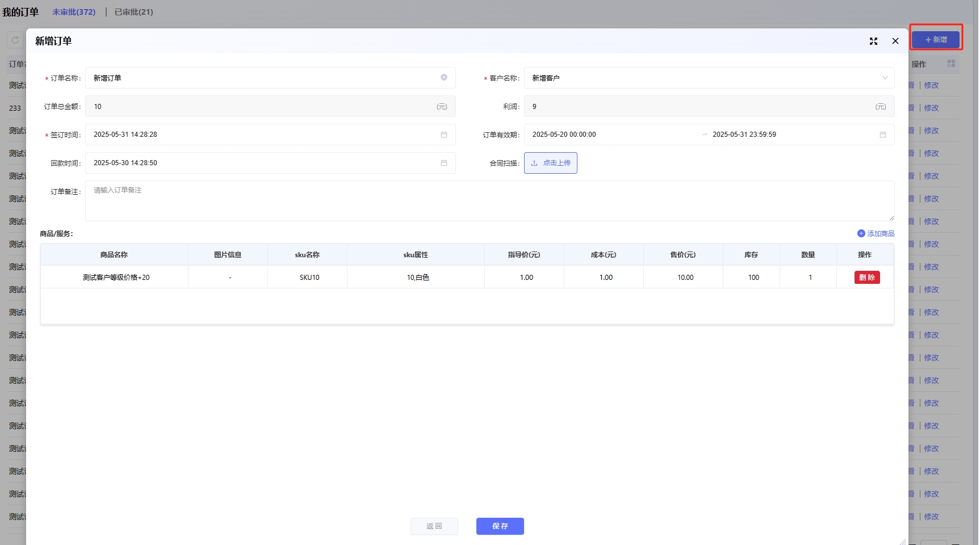The width and height of the screenshot is (980, 545).
Task: Click the column settings grid icon
Action: click(951, 64)
